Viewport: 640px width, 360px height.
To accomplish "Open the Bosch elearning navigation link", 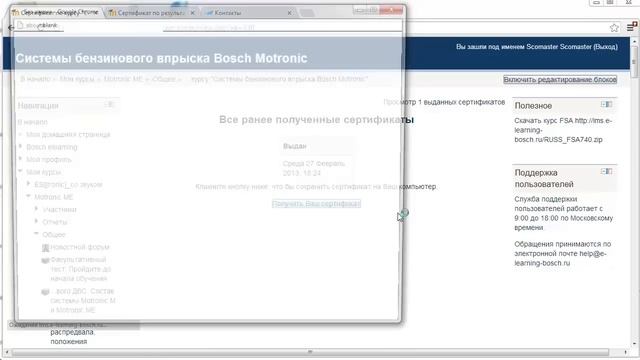I will pos(51,147).
